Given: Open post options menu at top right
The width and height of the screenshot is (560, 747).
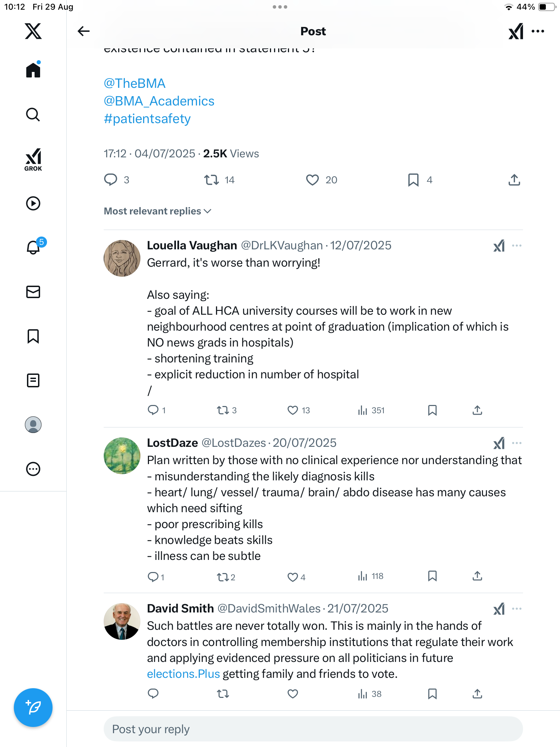Looking at the screenshot, I should coord(538,31).
